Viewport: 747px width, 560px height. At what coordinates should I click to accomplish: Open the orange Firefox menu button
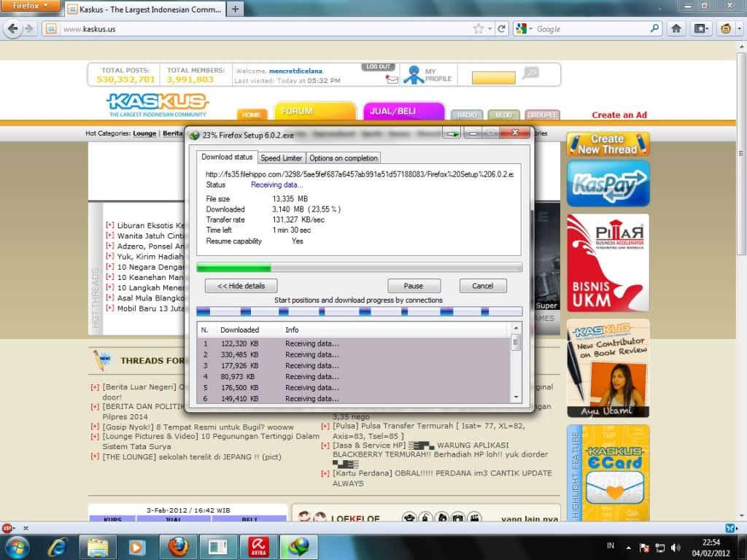tap(30, 6)
